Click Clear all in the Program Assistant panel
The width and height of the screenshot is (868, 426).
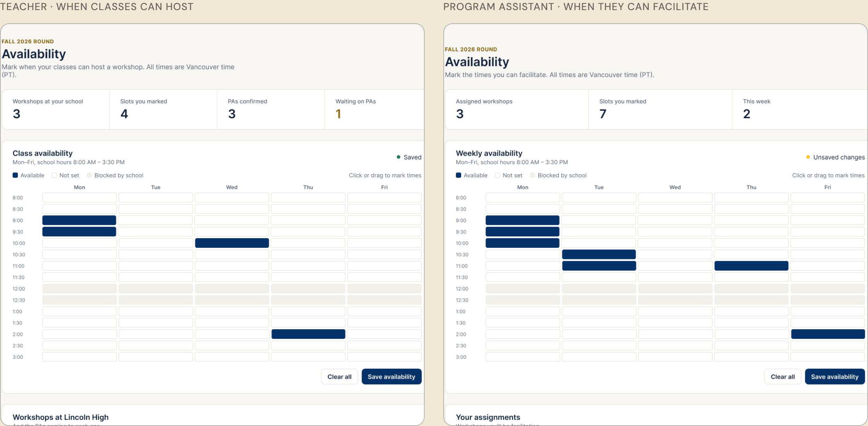[783, 376]
